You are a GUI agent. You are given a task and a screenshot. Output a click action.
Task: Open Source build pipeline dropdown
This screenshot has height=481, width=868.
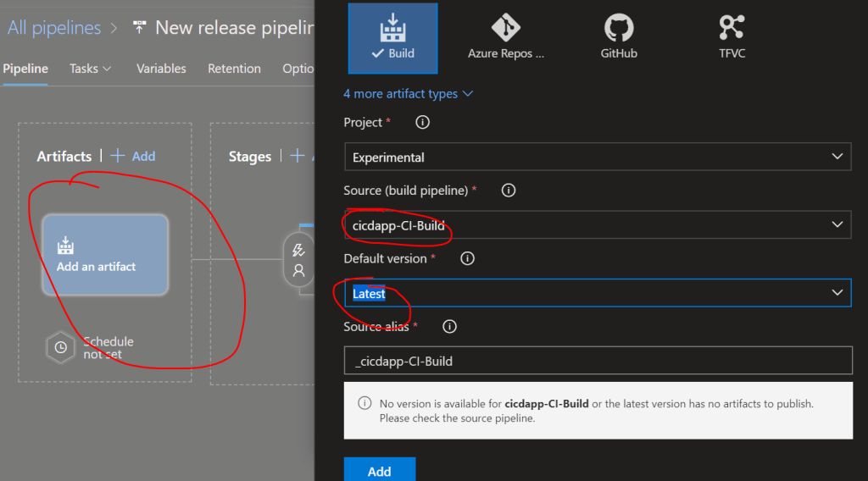(x=598, y=224)
